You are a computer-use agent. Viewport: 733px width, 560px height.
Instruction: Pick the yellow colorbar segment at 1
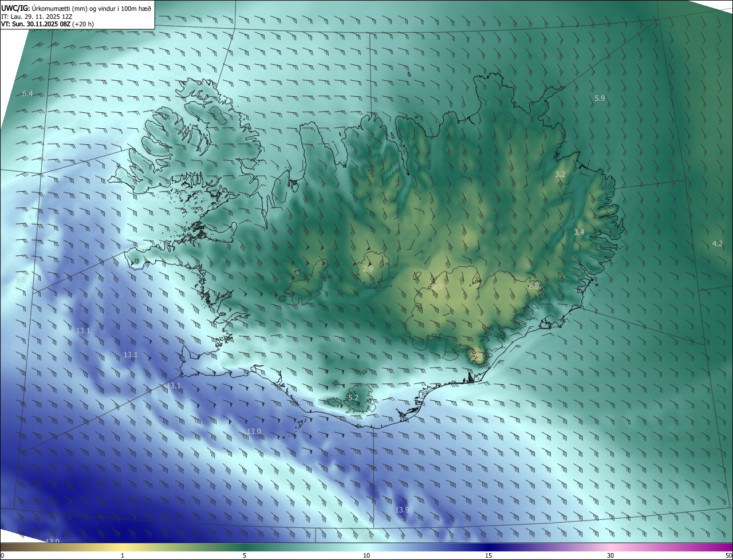click(x=123, y=547)
